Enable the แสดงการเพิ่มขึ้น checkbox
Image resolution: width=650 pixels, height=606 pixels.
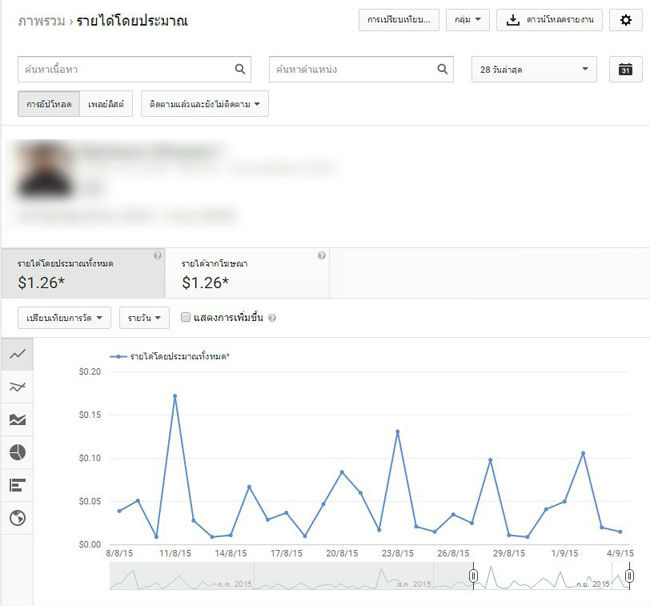[x=186, y=318]
